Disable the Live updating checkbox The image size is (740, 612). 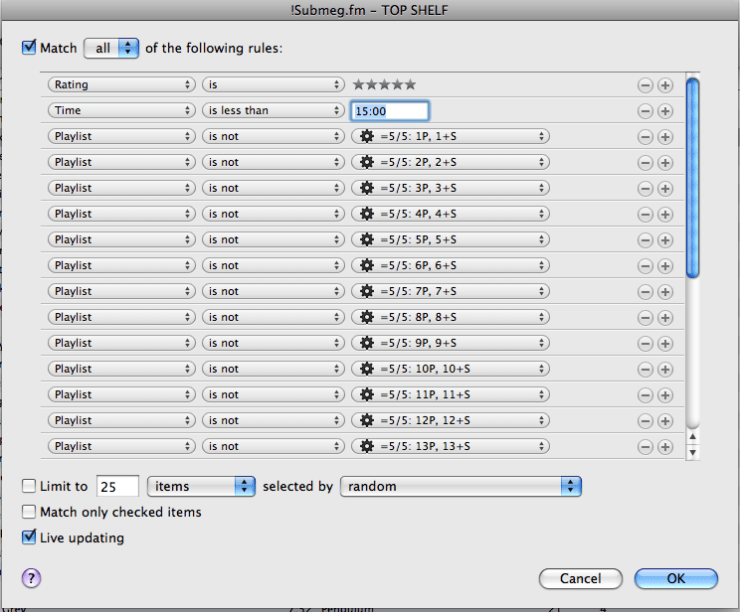(29, 538)
